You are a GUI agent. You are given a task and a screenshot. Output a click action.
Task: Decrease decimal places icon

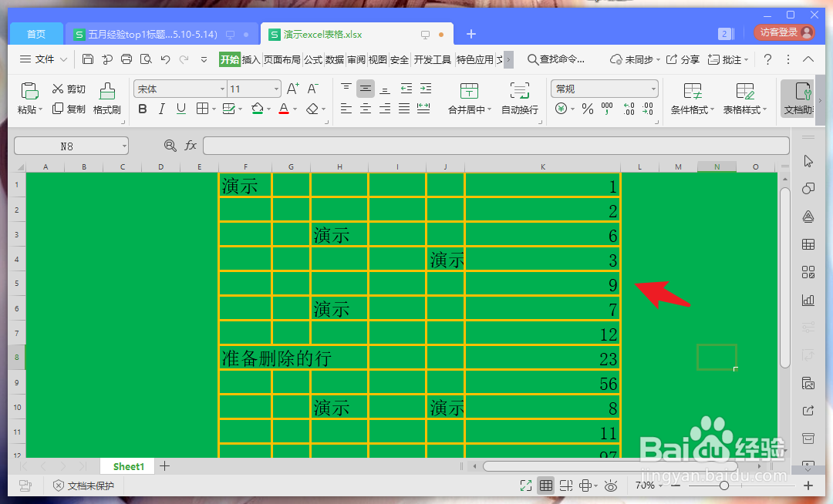[x=648, y=109]
